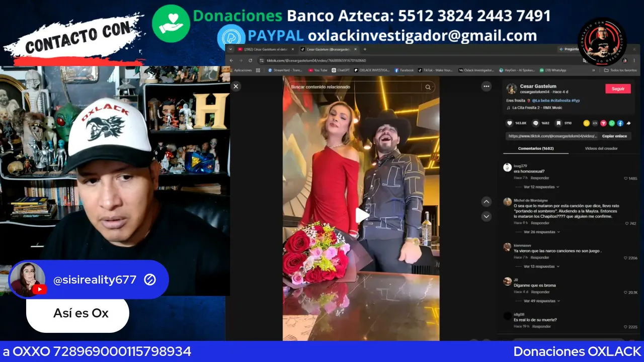Reload the page with the browser refresh icon
The width and height of the screenshot is (644, 362).
pyautogui.click(x=250, y=60)
